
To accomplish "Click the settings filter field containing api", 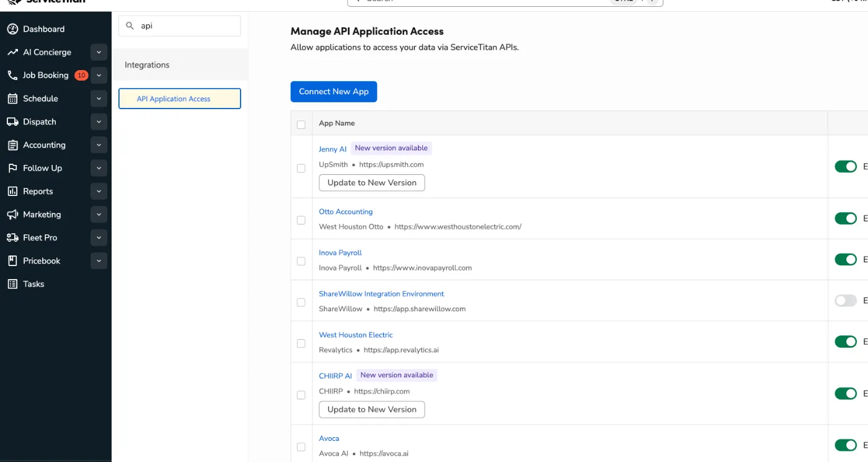I will 180,26.
